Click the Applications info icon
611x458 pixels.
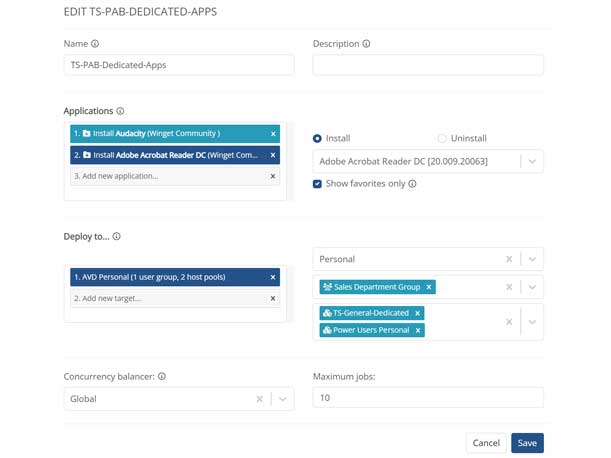pos(120,111)
